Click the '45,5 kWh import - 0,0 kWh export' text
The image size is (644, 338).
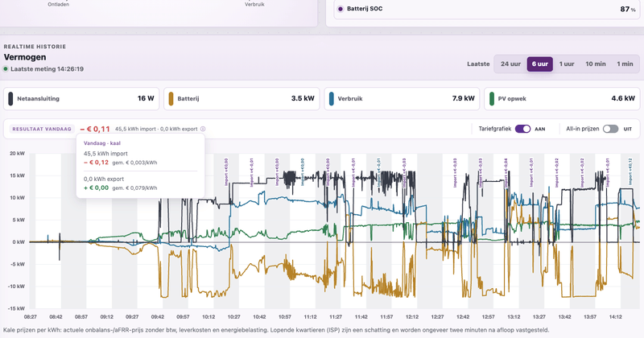(156, 129)
